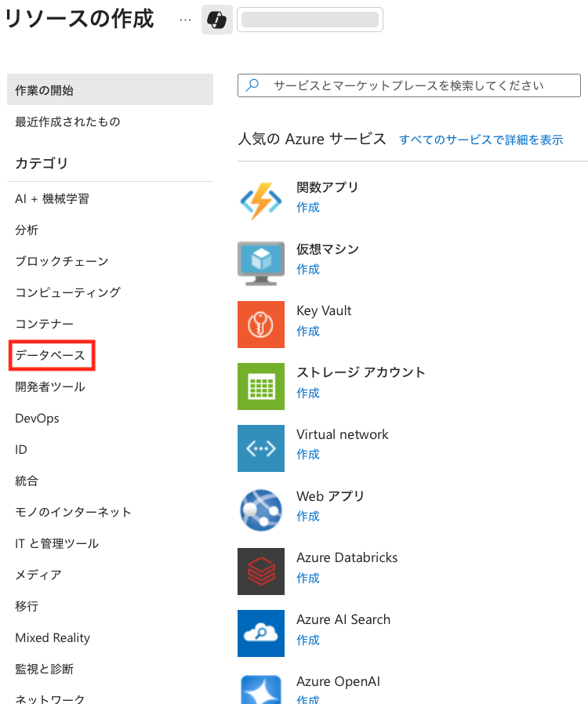
Task: Select the モノのインターネット category
Action: [73, 512]
